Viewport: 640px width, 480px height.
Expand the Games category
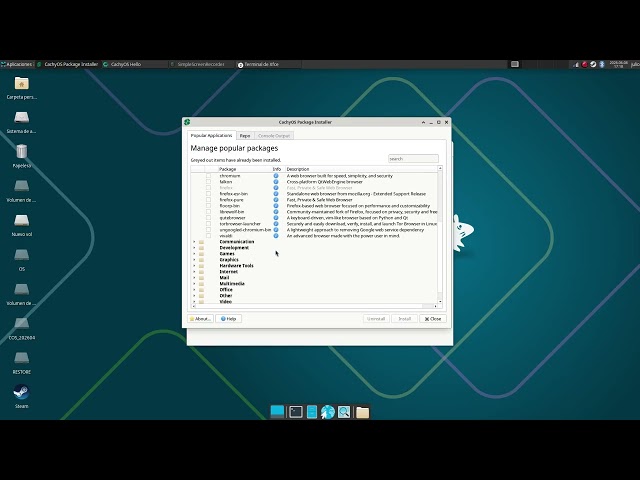tap(194, 254)
